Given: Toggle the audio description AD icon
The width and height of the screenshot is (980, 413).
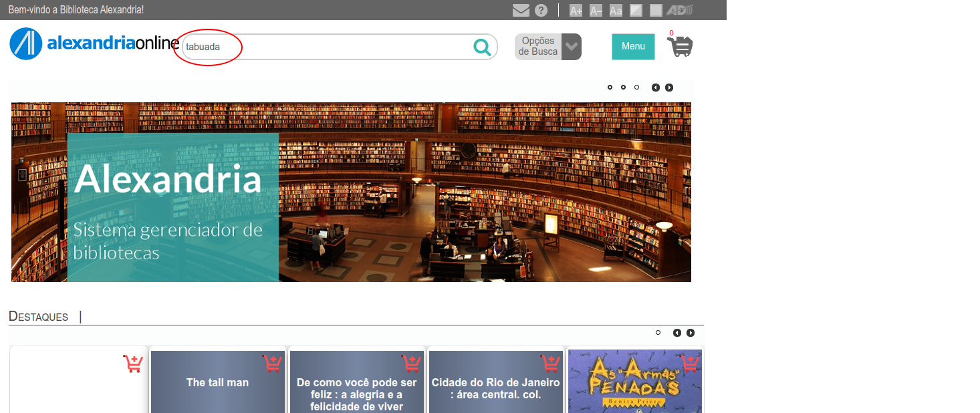Looking at the screenshot, I should (x=680, y=10).
